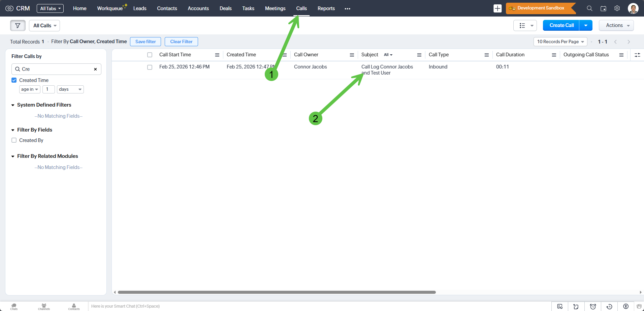Open Chats in the bottom bar

coord(14,306)
